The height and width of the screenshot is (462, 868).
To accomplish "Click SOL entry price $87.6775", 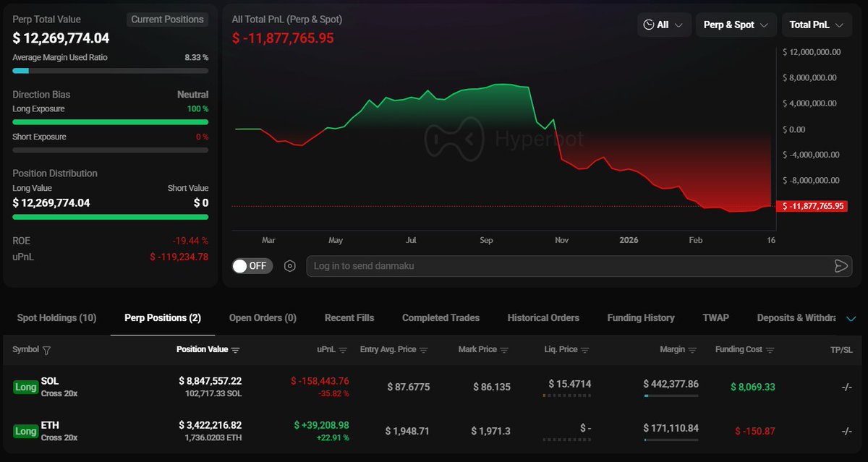I will (x=407, y=387).
